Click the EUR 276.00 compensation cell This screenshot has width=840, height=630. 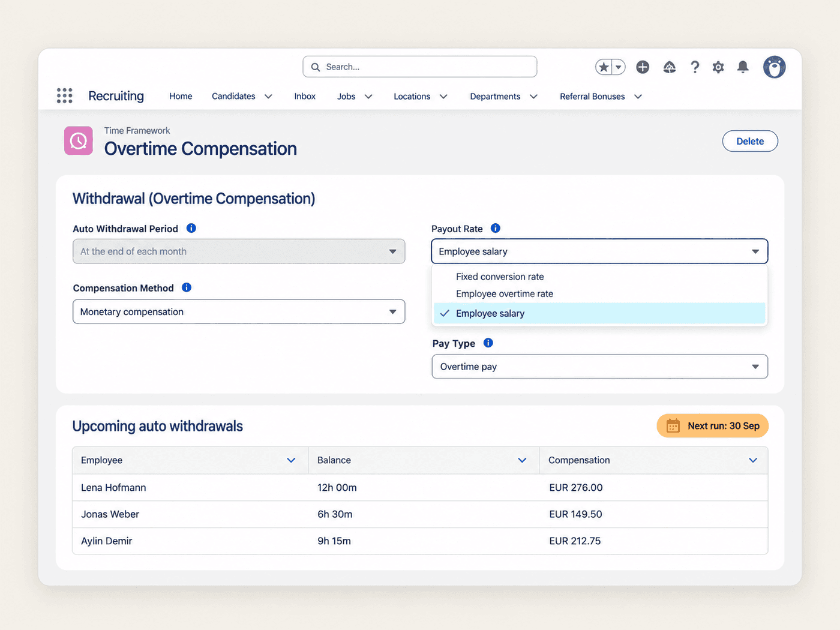(x=653, y=488)
